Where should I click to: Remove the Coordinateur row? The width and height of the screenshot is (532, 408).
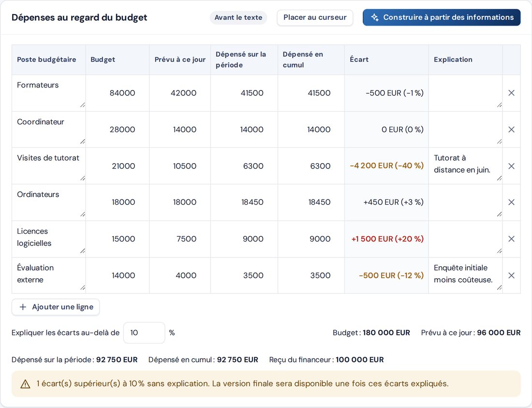pos(511,130)
